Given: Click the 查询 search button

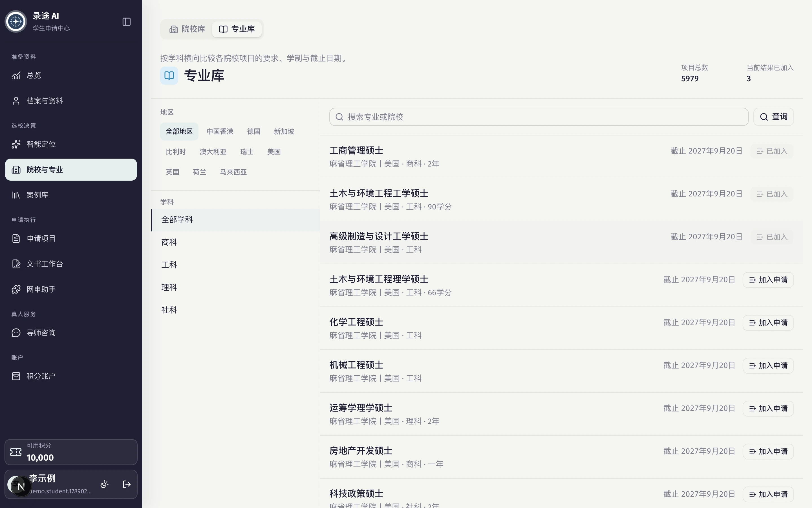Looking at the screenshot, I should click(773, 117).
